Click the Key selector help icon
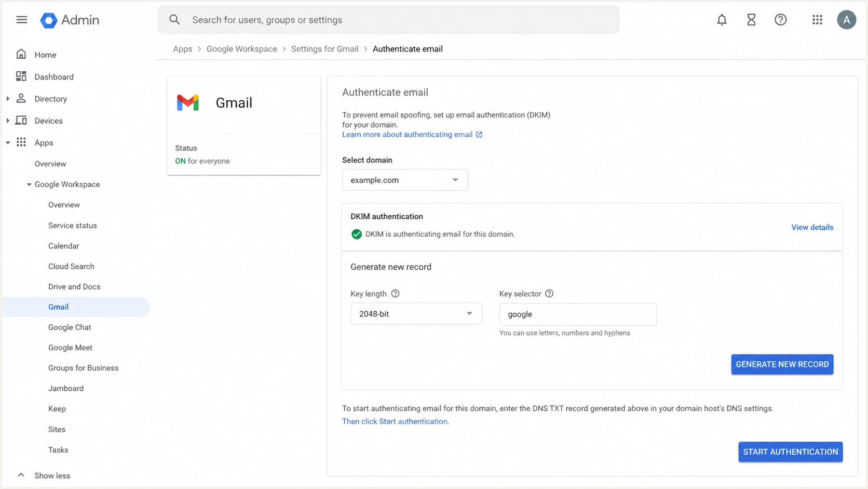Viewport: 868px width, 489px height. pos(549,294)
